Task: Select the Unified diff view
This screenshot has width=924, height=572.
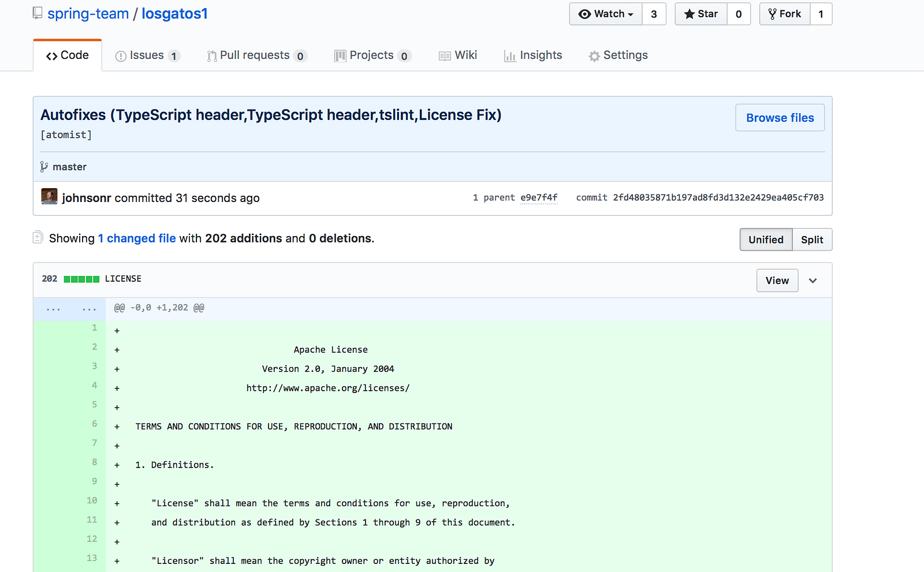Action: coord(766,240)
